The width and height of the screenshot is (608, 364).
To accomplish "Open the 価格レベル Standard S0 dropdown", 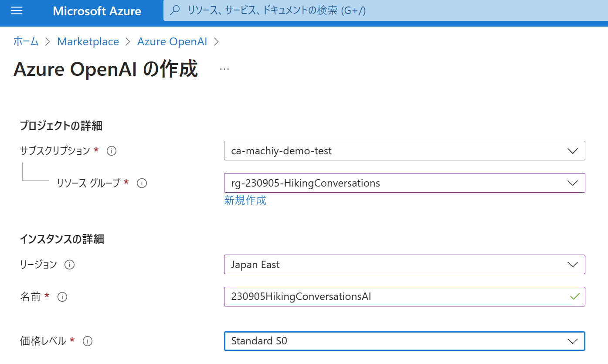I will [x=404, y=341].
